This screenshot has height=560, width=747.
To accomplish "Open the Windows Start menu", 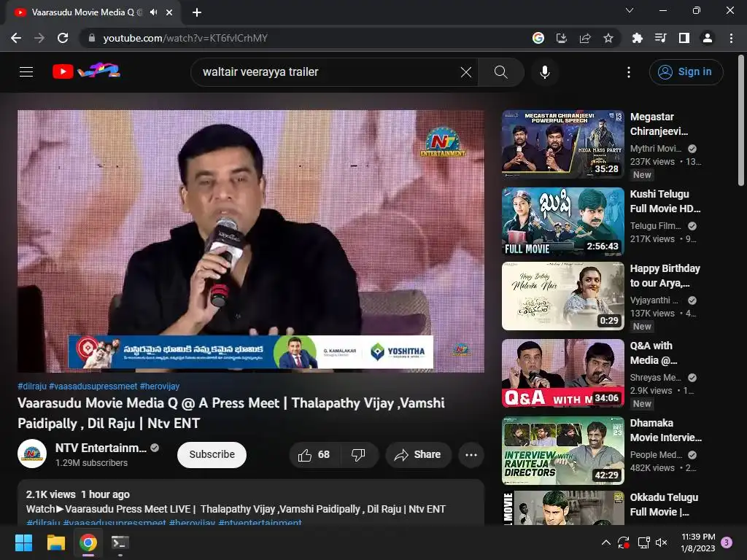I will pyautogui.click(x=23, y=542).
